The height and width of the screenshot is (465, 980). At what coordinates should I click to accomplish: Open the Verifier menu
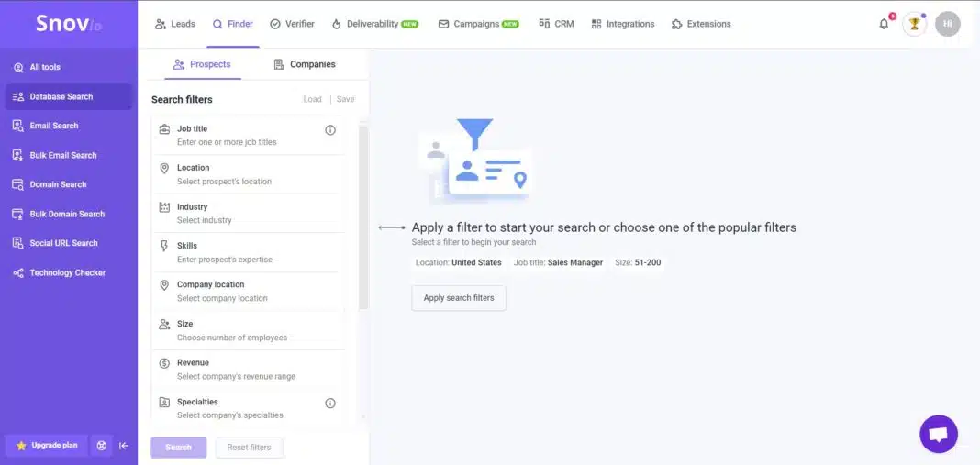tap(292, 24)
